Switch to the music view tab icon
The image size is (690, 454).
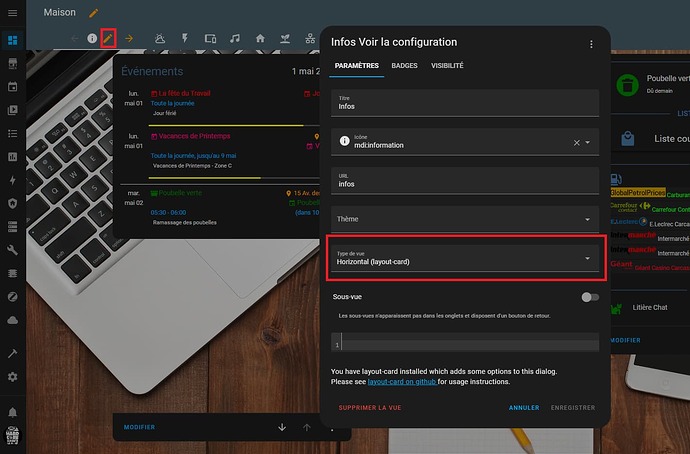[235, 38]
